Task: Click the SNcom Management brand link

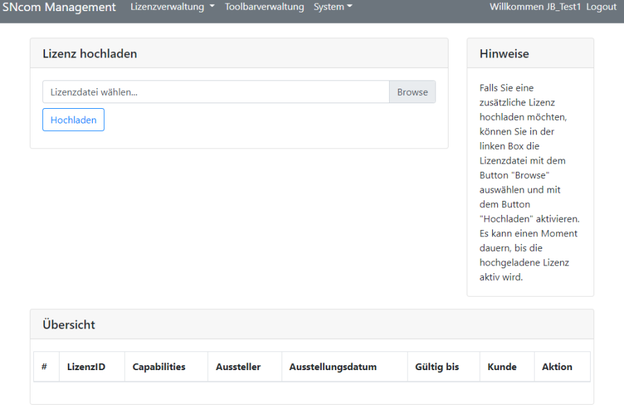Action: point(59,7)
